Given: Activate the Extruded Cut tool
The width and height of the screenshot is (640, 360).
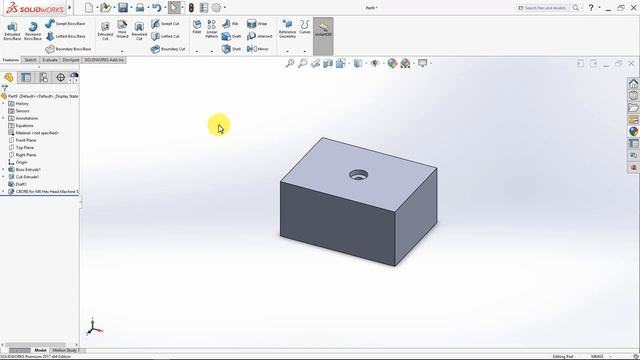Looking at the screenshot, I should (105, 31).
